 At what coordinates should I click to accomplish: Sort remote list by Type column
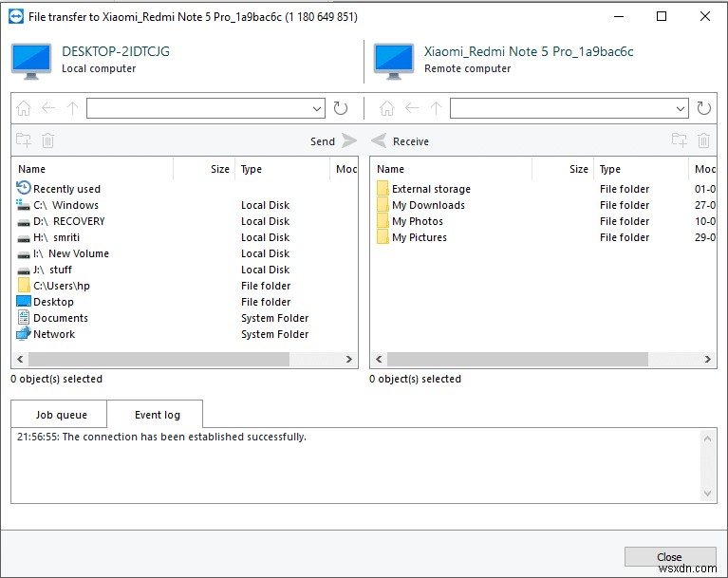click(x=642, y=169)
